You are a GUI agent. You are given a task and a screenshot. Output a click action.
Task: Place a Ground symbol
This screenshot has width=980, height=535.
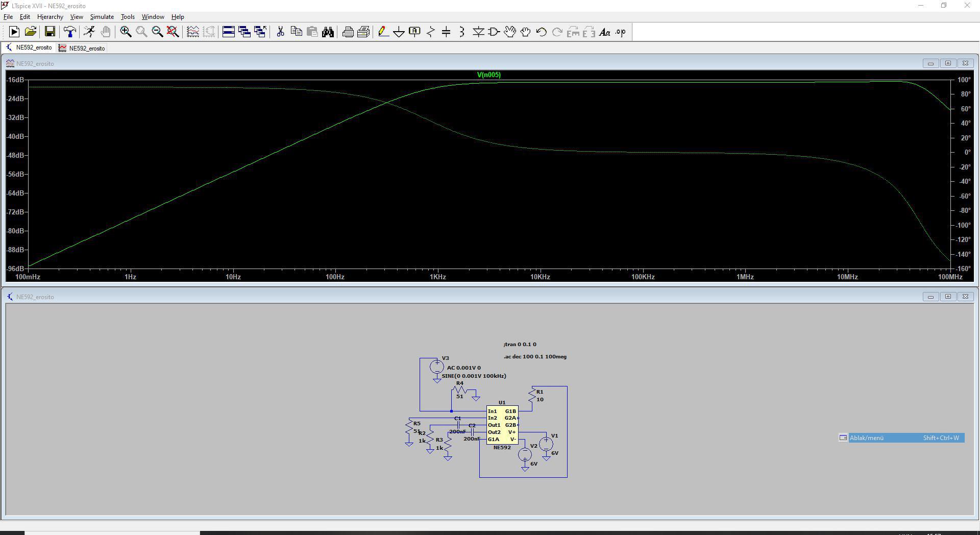pos(399,32)
